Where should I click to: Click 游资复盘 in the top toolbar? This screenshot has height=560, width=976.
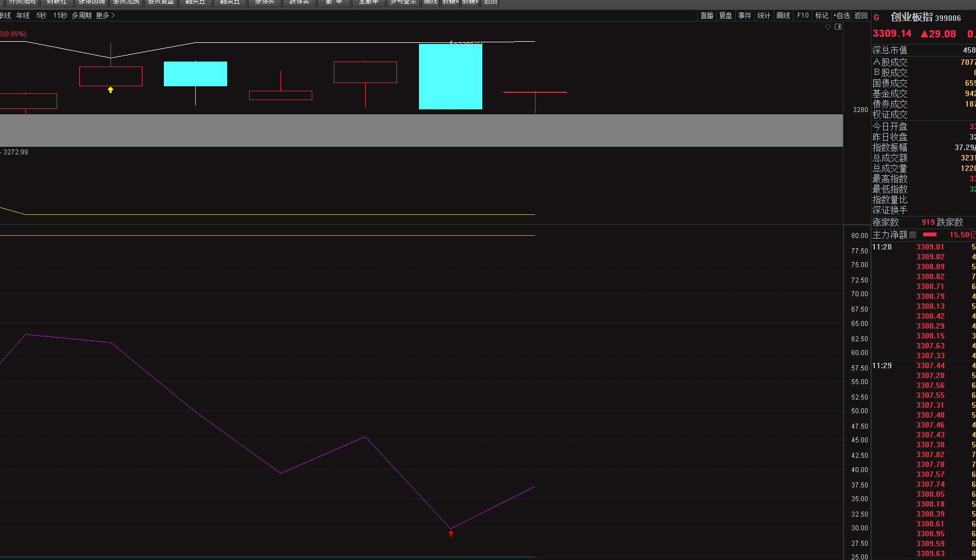(161, 3)
